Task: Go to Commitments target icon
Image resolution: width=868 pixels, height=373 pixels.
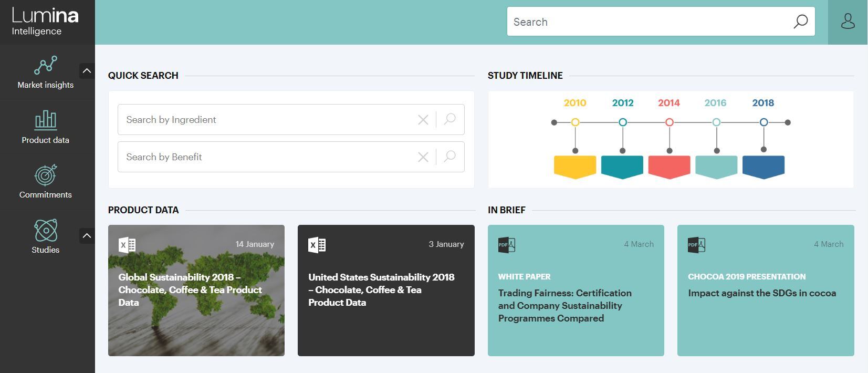Action: pyautogui.click(x=46, y=175)
